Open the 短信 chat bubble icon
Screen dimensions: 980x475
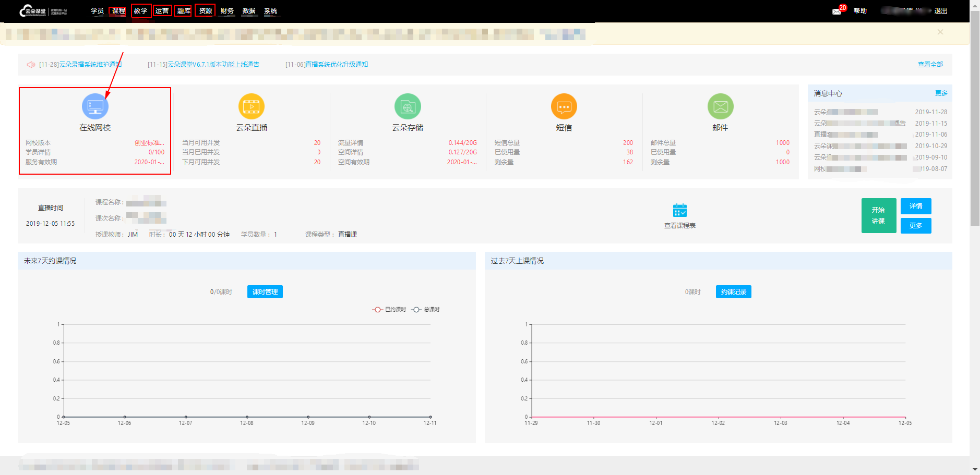point(564,106)
